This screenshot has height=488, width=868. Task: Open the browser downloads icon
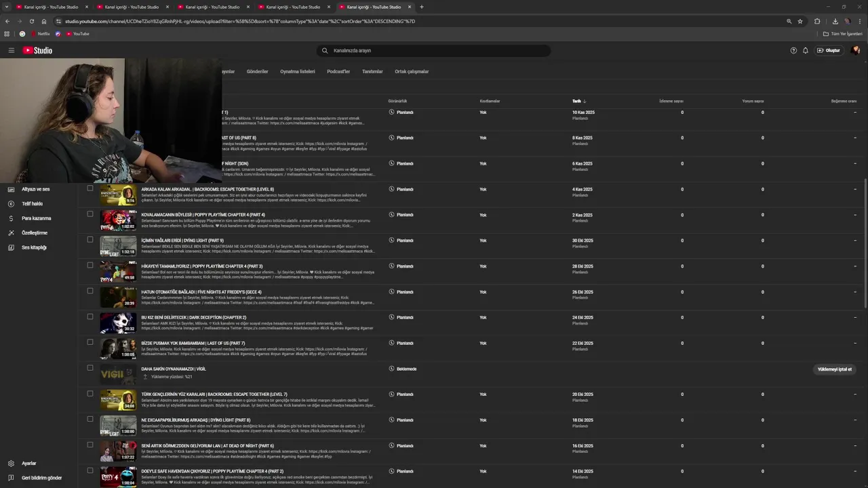tap(835, 21)
